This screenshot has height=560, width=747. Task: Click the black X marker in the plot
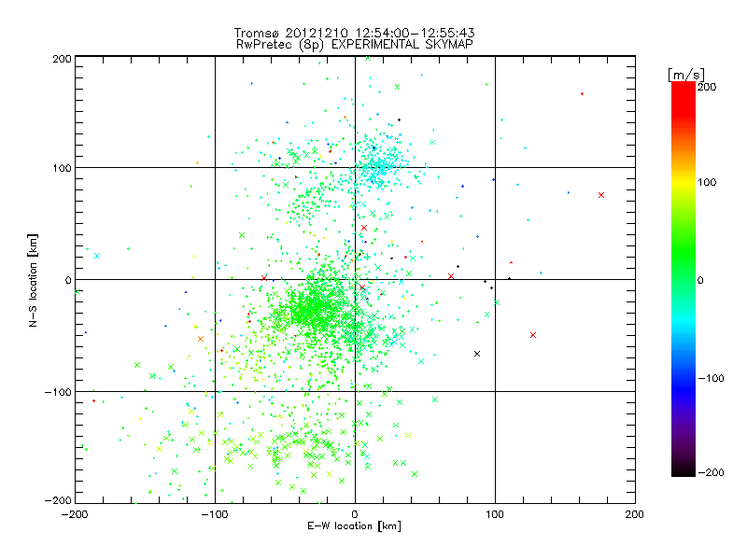pos(477,354)
